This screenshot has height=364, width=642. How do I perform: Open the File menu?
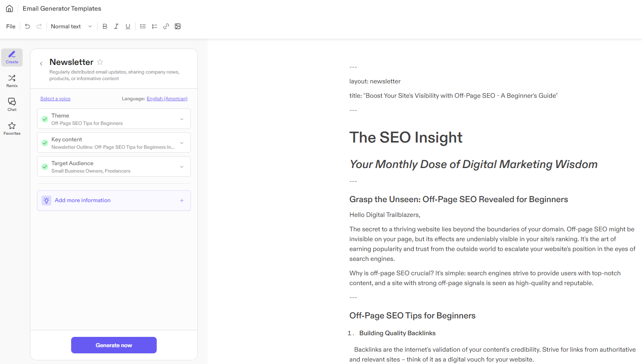point(10,26)
